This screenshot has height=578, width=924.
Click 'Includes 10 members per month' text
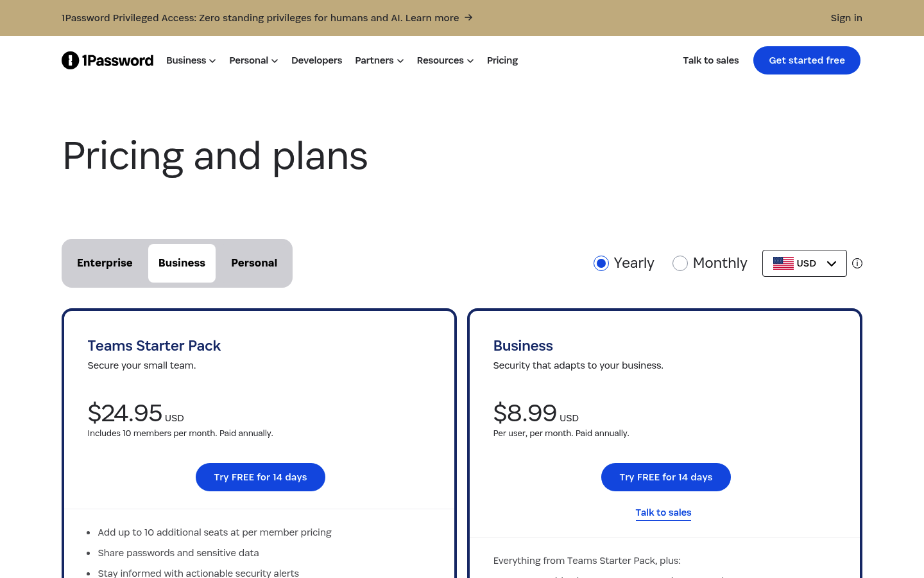180,433
